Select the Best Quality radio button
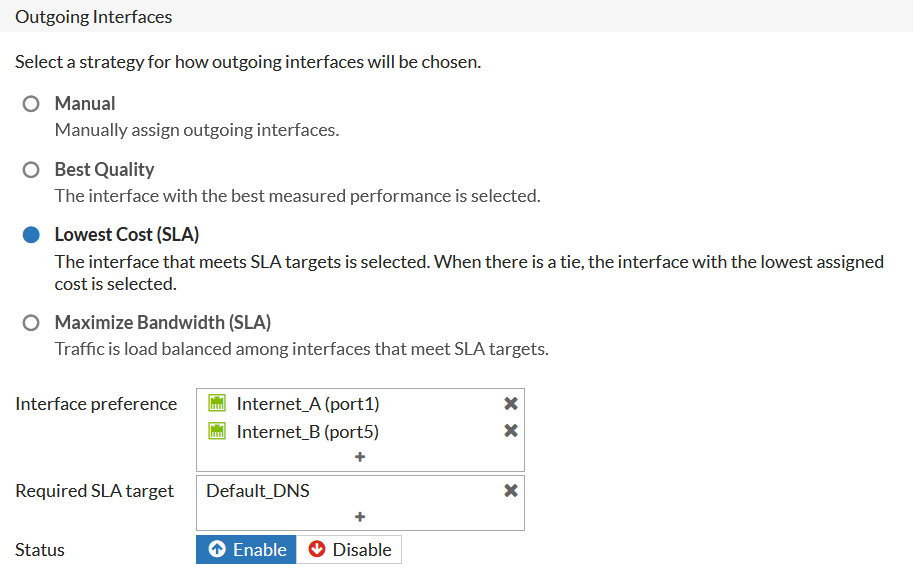The width and height of the screenshot is (913, 579). [x=31, y=170]
